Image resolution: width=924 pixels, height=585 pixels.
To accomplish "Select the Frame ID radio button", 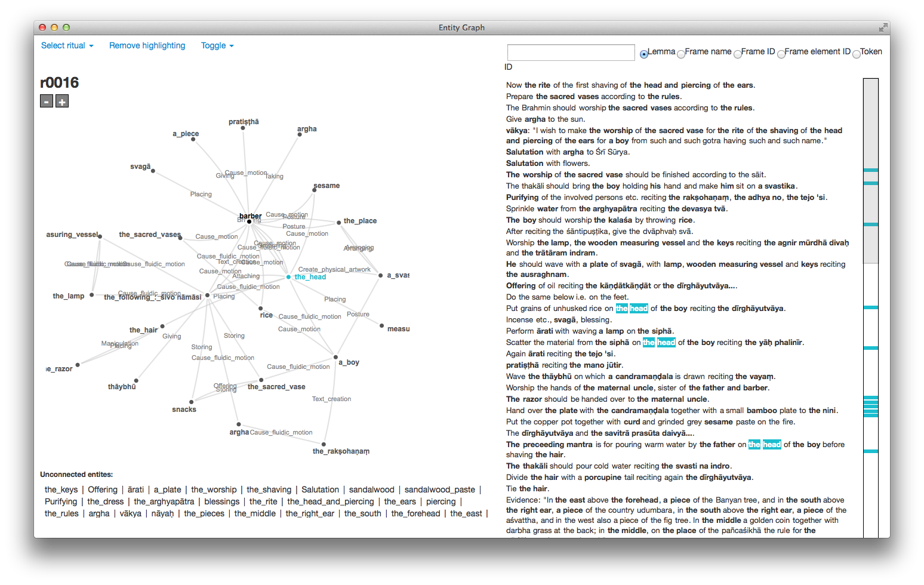I will click(738, 54).
